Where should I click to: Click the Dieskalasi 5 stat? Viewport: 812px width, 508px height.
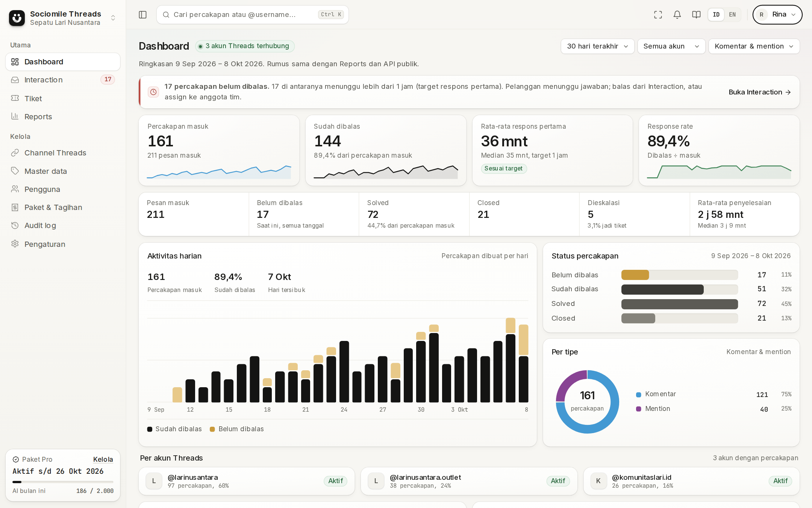click(x=634, y=214)
